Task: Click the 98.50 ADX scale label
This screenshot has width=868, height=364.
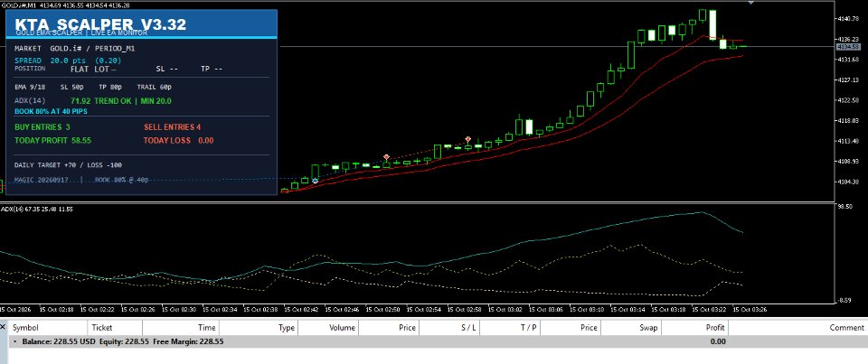Action: 846,206
